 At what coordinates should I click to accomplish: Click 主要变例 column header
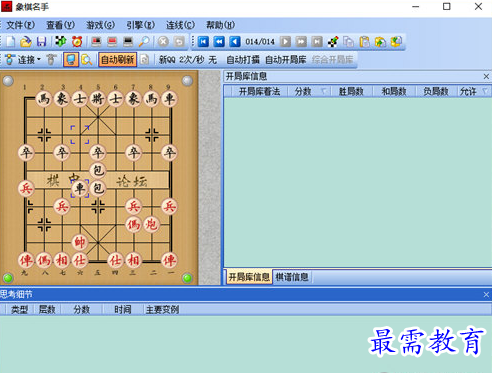click(x=162, y=310)
